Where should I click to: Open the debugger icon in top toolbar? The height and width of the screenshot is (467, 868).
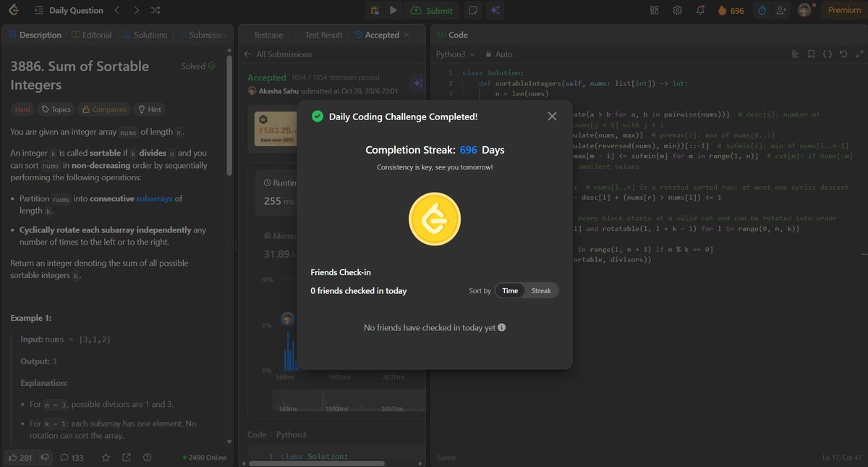[x=375, y=10]
